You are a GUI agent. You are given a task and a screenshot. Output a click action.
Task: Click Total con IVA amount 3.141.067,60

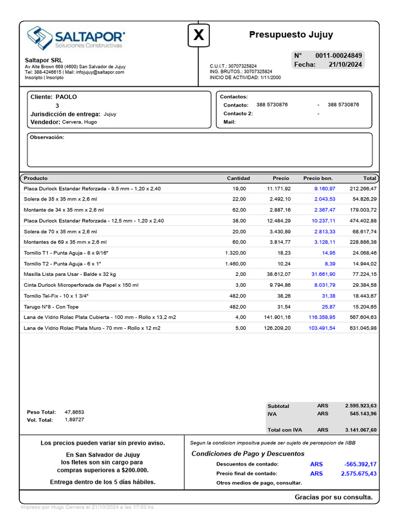361,430
